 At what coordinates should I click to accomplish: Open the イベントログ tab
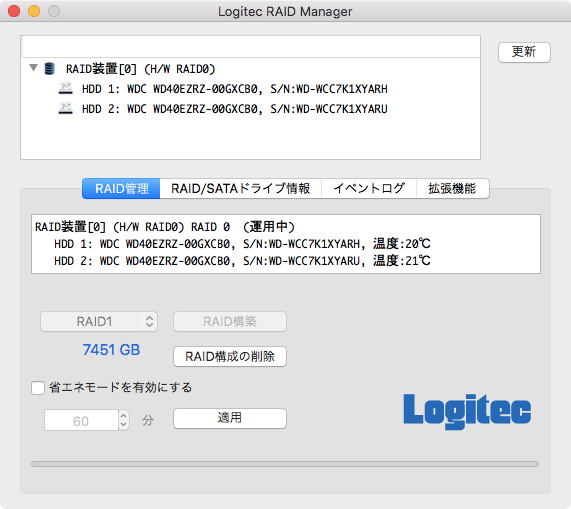pyautogui.click(x=369, y=189)
